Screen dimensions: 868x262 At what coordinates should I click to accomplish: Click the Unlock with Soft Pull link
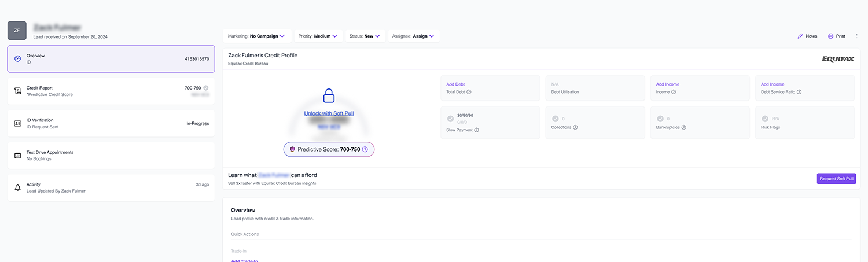coord(329,113)
